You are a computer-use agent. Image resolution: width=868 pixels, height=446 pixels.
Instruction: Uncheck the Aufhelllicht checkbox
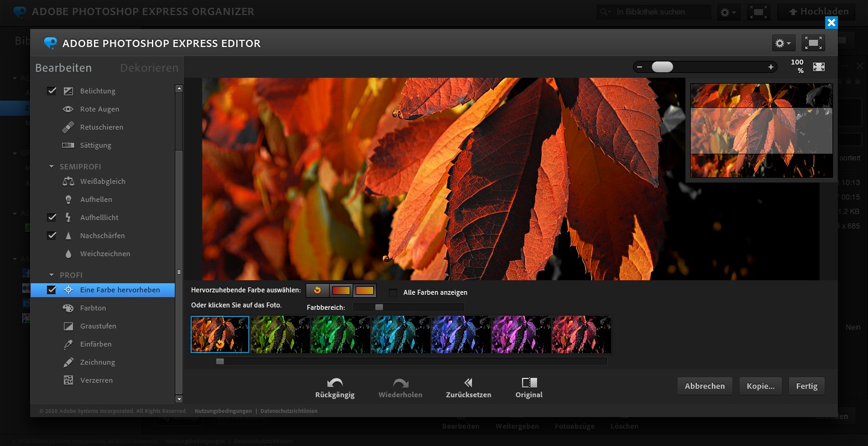tap(52, 218)
